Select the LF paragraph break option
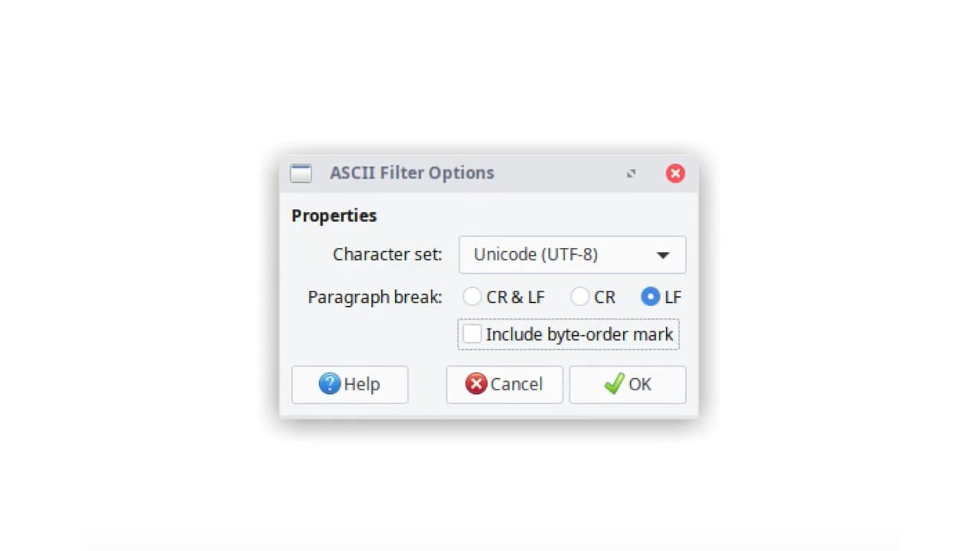 pyautogui.click(x=650, y=297)
